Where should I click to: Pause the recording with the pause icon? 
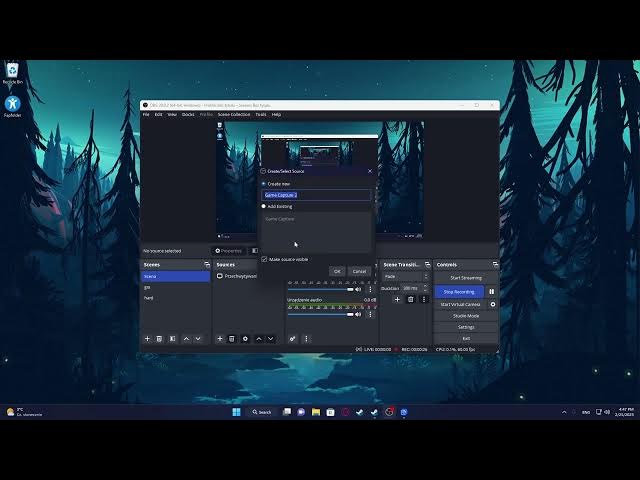tap(491, 291)
